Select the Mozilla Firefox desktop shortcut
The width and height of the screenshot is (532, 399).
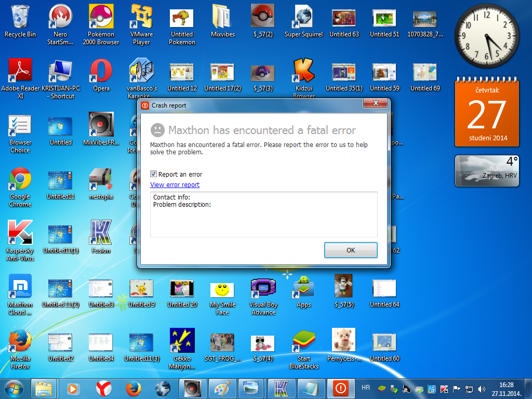coord(20,349)
